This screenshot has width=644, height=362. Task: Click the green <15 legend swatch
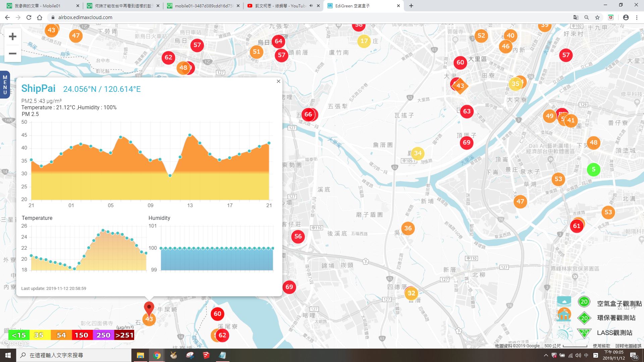19,335
